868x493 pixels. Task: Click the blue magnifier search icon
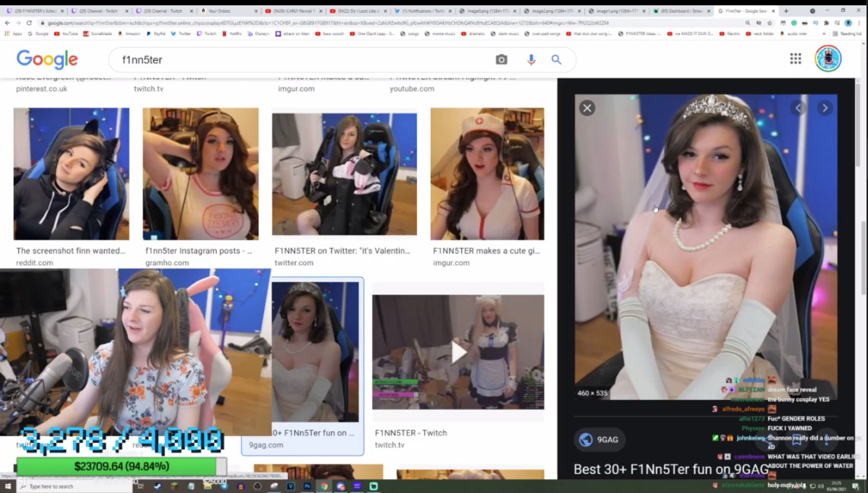tap(556, 60)
